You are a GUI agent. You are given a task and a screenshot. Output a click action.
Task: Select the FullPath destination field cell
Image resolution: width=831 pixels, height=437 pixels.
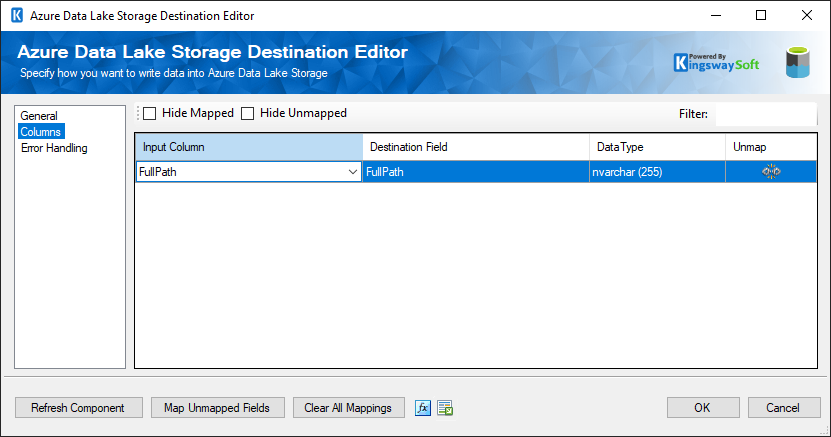(x=476, y=172)
